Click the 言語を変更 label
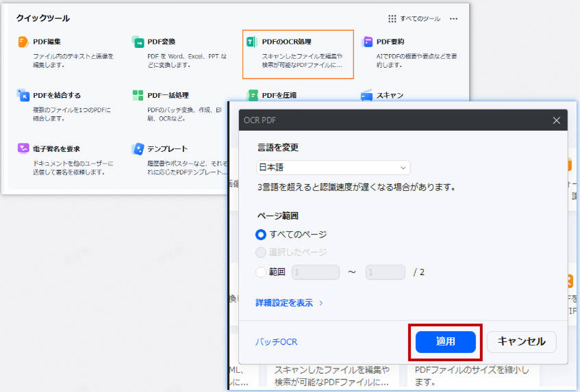The image size is (580, 392). [x=278, y=147]
